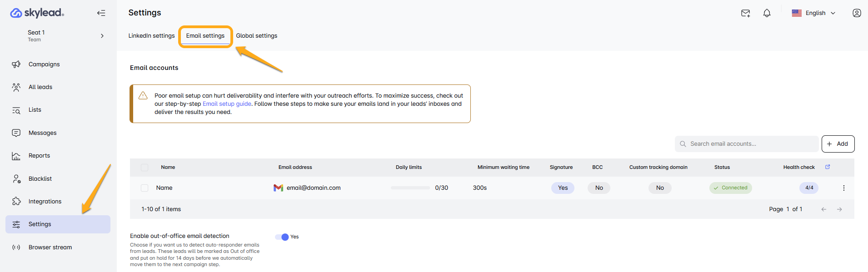This screenshot has width=868, height=272.
Task: Check the select-all checkbox in table header
Action: [145, 168]
